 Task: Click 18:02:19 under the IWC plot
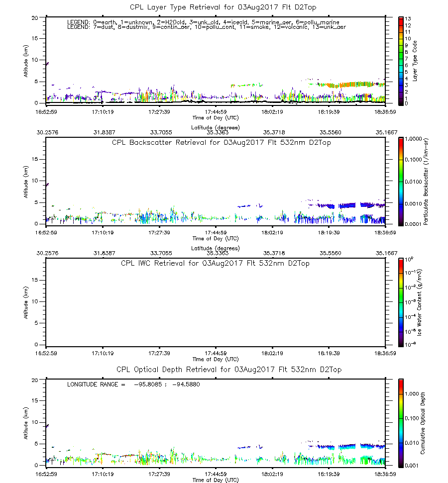(x=272, y=353)
